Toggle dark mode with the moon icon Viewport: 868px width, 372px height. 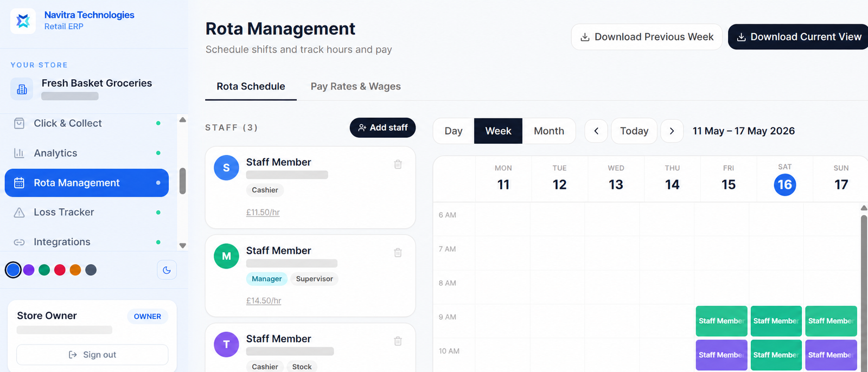167,270
